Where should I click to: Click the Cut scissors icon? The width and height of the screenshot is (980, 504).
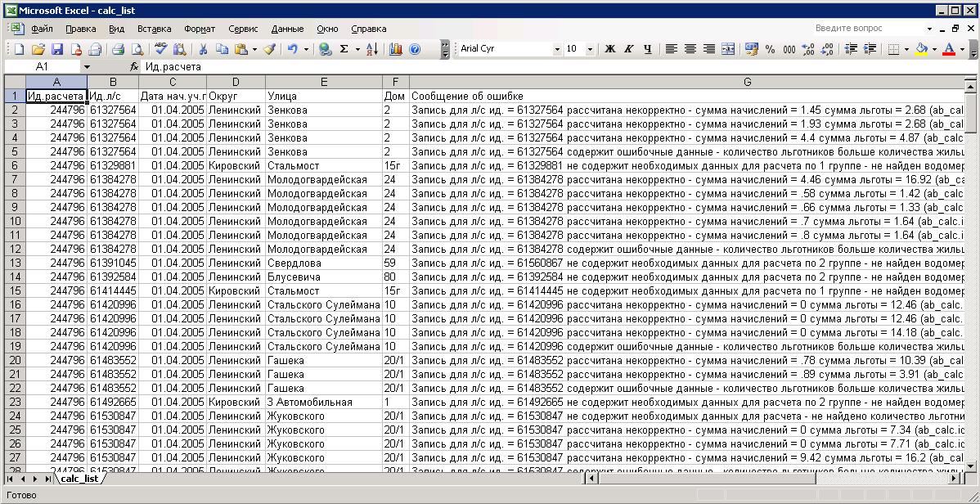[x=202, y=49]
